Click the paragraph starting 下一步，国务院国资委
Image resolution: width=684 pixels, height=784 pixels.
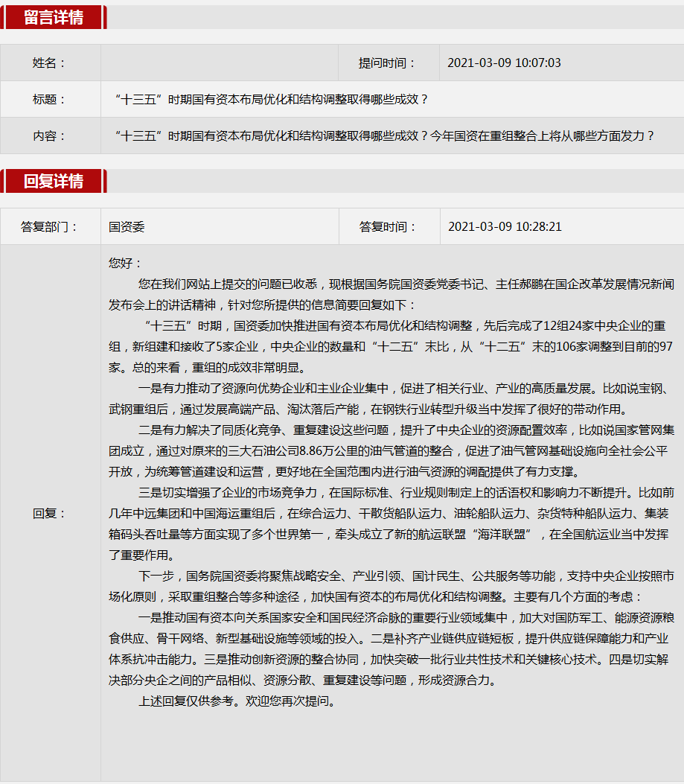391,586
